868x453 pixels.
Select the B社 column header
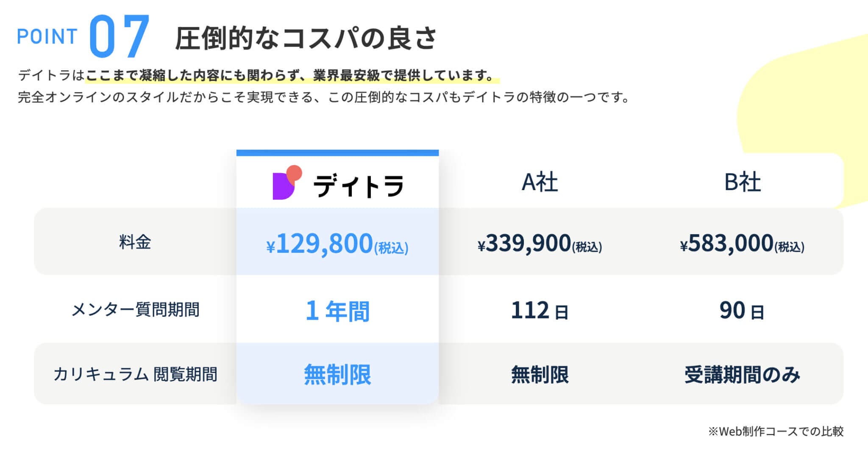(x=742, y=182)
